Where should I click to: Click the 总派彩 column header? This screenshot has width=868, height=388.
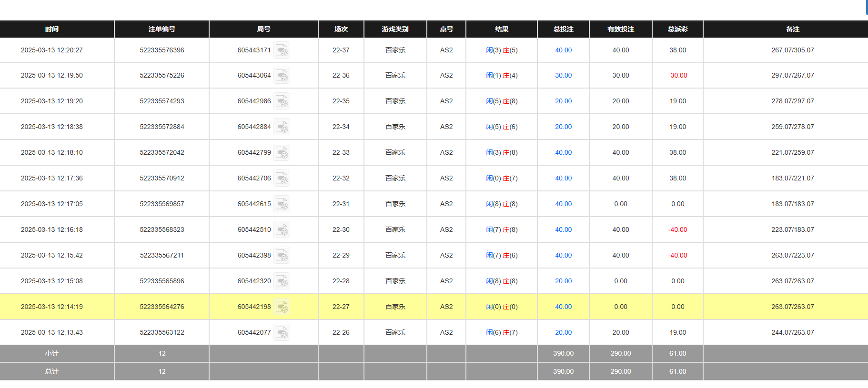(x=677, y=29)
